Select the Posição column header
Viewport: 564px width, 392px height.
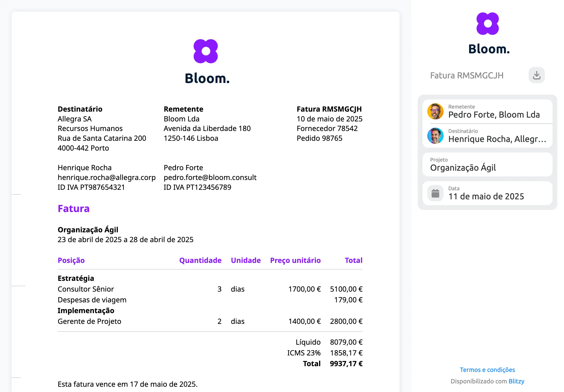pyautogui.click(x=71, y=260)
